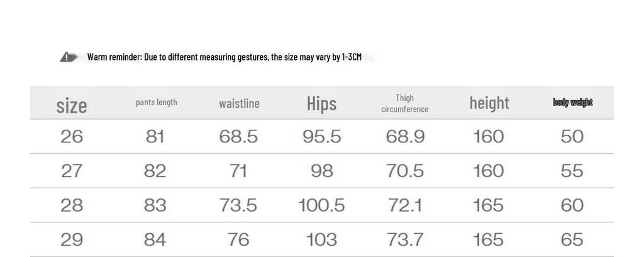Screen dimensions: 644x257
Task: Click thigh circumference value 73.7
Action: 404,239
